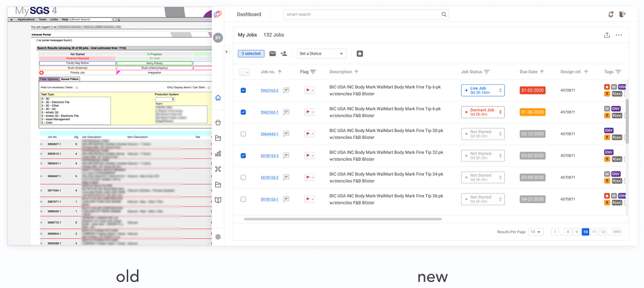Screen dimensions: 644x288
Task: Uncheck the checkbox for job 5963163-2
Action: pyautogui.click(x=243, y=90)
